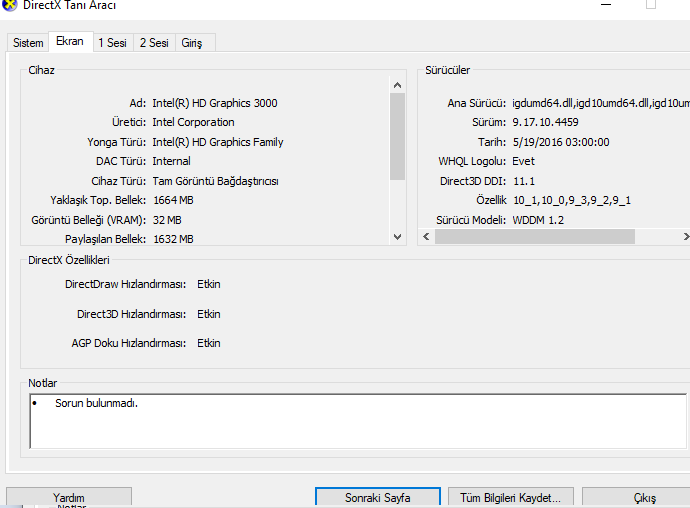Click the shared memory value 1632 MB
The height and width of the screenshot is (508, 690).
(173, 239)
